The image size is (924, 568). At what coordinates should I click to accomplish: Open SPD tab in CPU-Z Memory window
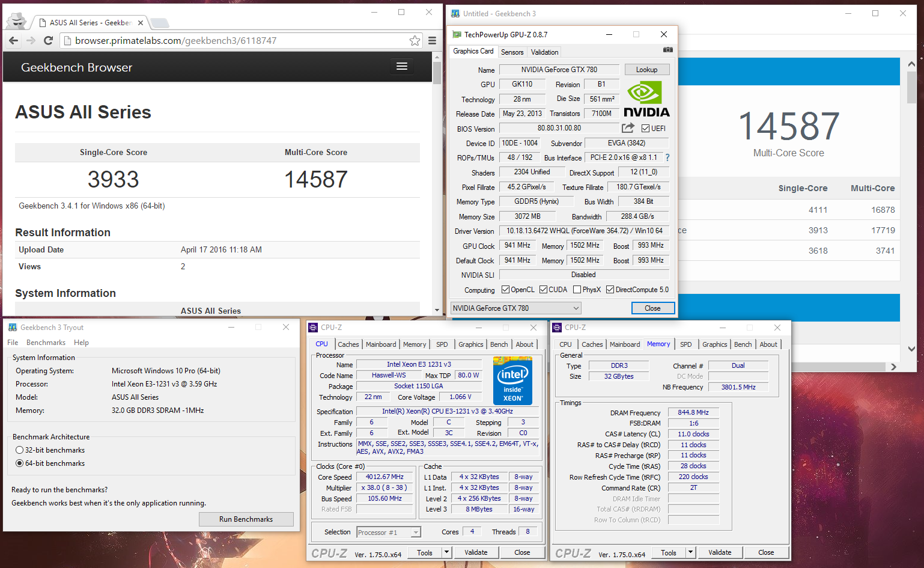[686, 344]
